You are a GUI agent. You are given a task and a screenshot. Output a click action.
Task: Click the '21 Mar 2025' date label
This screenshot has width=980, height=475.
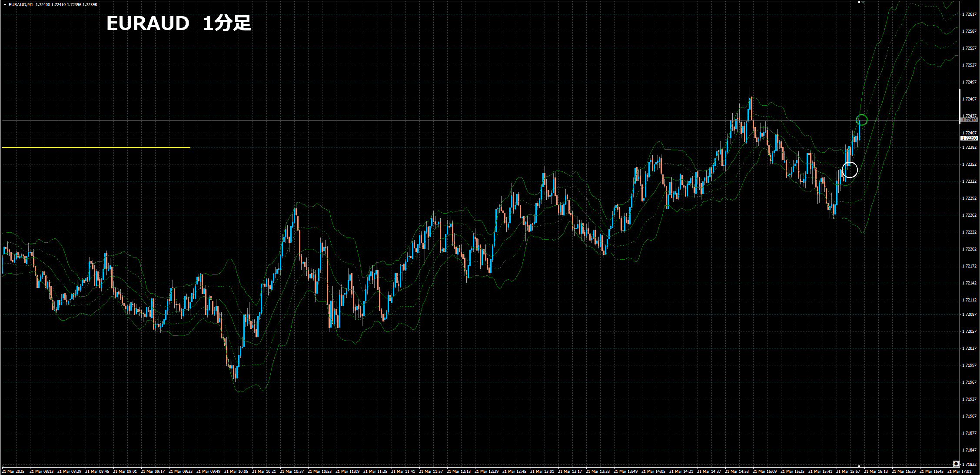(13, 472)
